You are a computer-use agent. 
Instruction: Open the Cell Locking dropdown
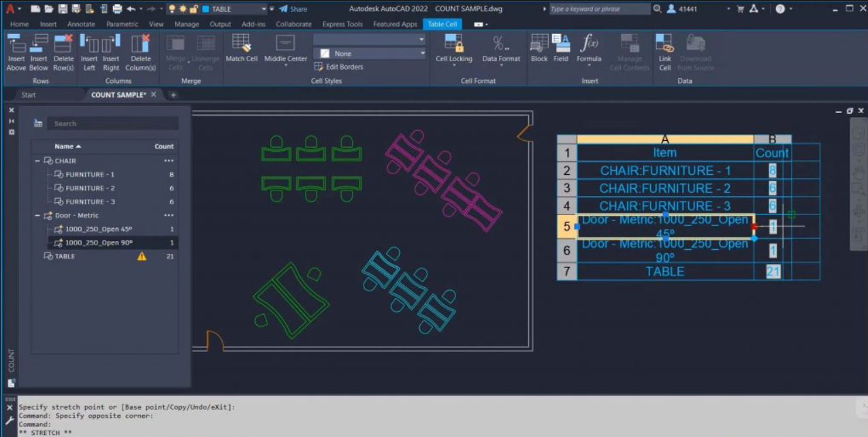tap(454, 66)
